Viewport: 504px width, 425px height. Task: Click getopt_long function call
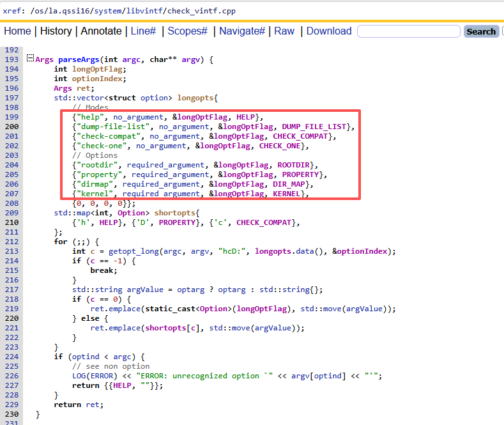(x=134, y=251)
